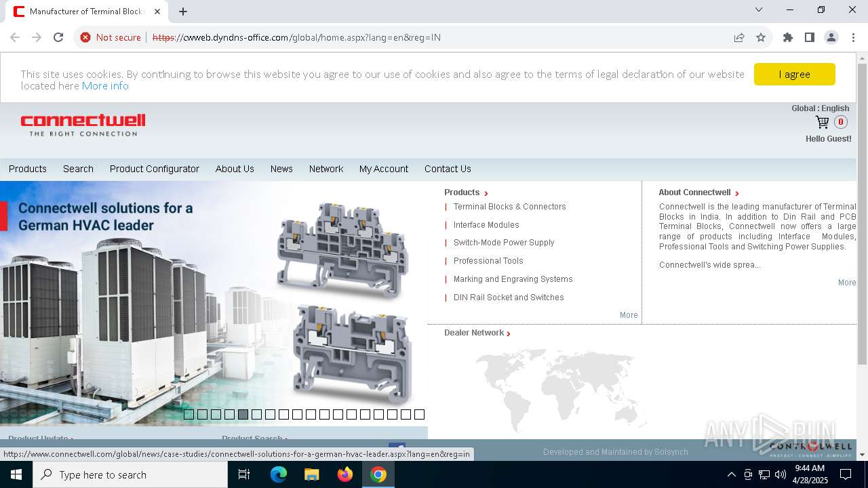Click the taskbar search box
The height and width of the screenshot is (488, 868).
click(x=130, y=474)
